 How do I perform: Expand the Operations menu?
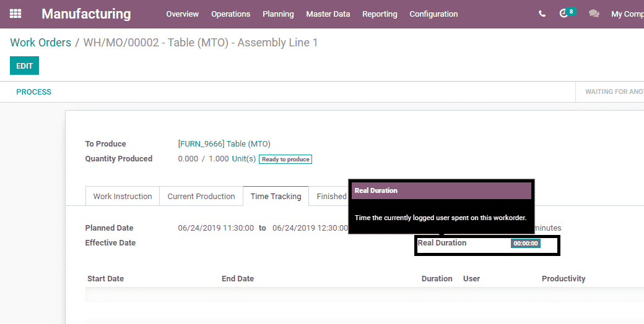tap(230, 14)
